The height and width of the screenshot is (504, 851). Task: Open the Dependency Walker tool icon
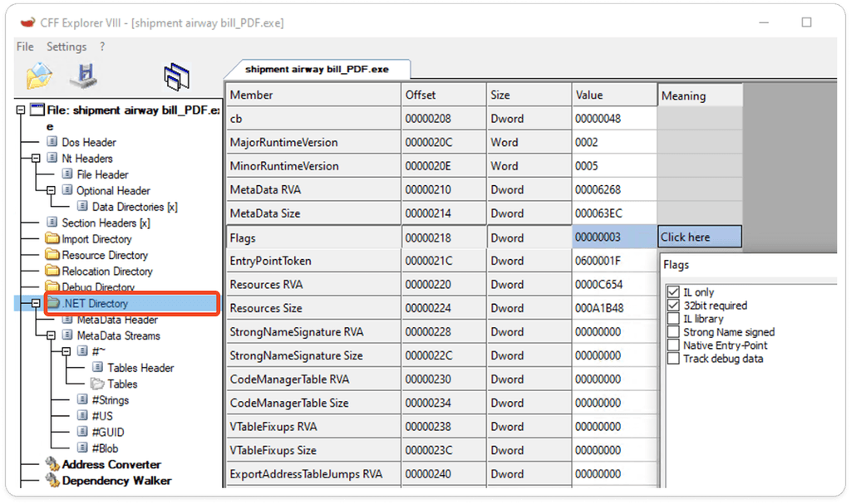tap(52, 480)
